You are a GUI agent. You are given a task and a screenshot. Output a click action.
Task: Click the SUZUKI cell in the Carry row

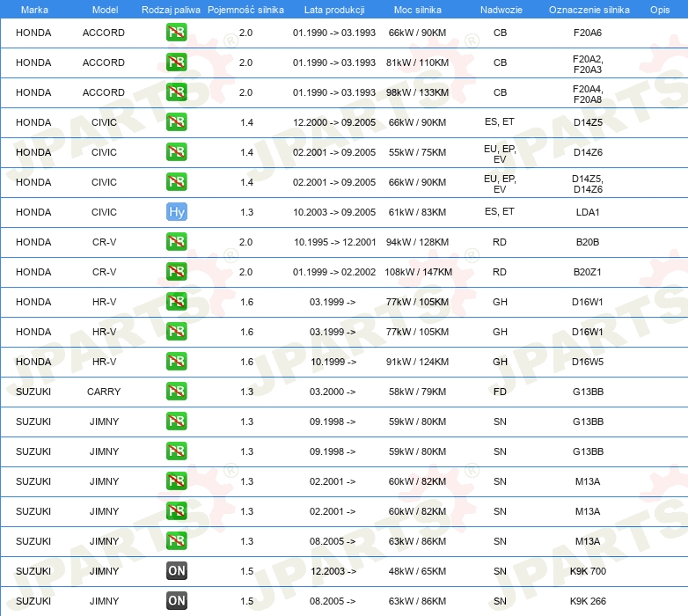[33, 392]
